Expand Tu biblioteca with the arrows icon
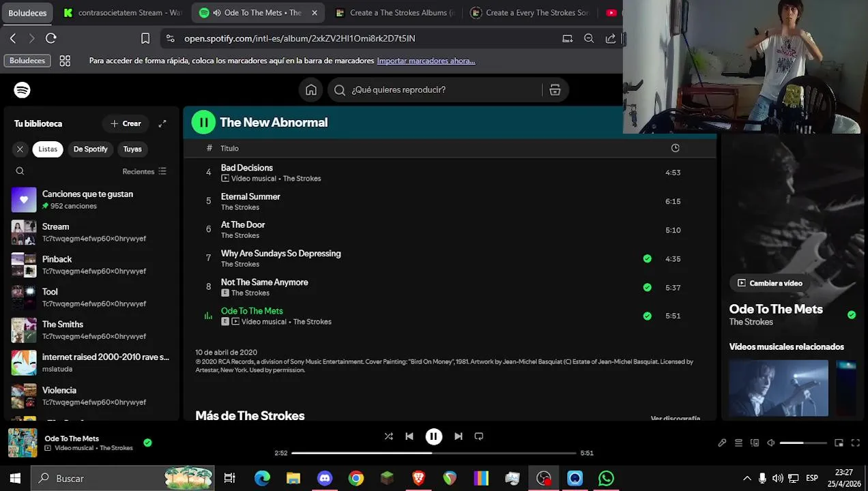Screen dimensions: 868x491 pyautogui.click(x=162, y=123)
